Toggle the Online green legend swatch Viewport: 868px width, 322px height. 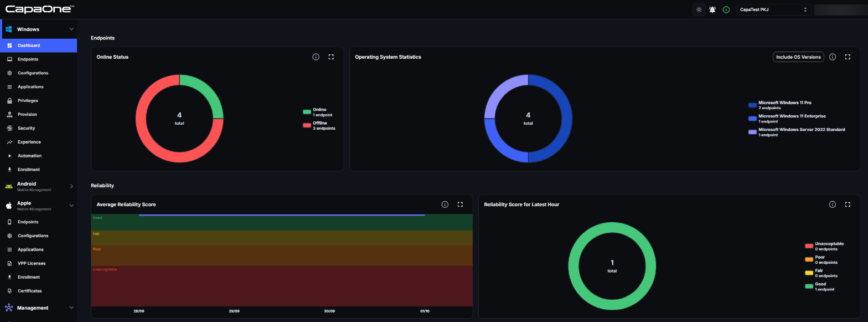click(307, 112)
